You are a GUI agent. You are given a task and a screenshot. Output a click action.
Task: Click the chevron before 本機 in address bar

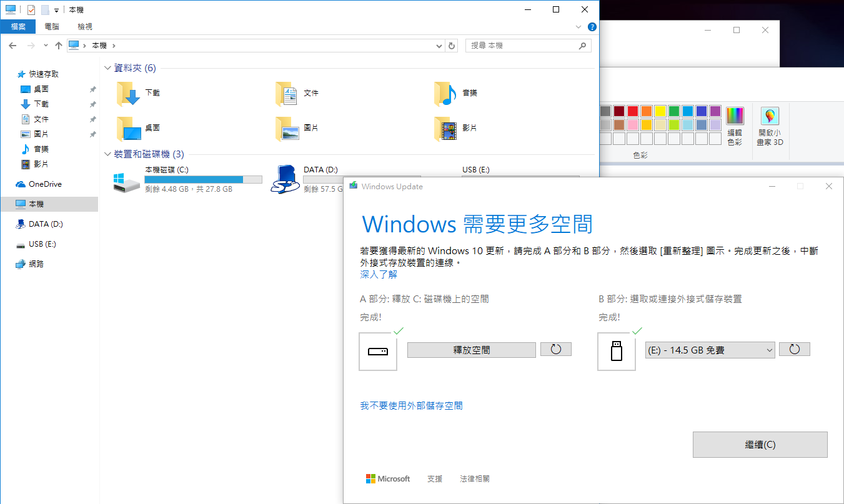coord(85,46)
